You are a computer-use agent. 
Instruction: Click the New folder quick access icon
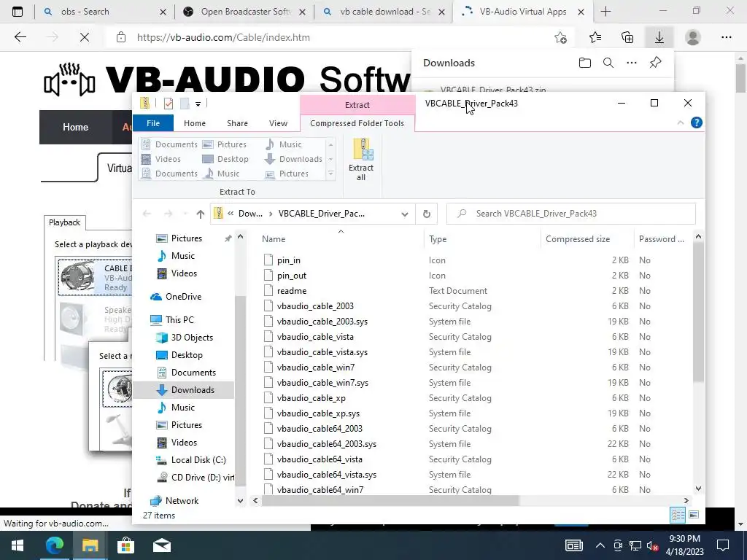(x=185, y=104)
